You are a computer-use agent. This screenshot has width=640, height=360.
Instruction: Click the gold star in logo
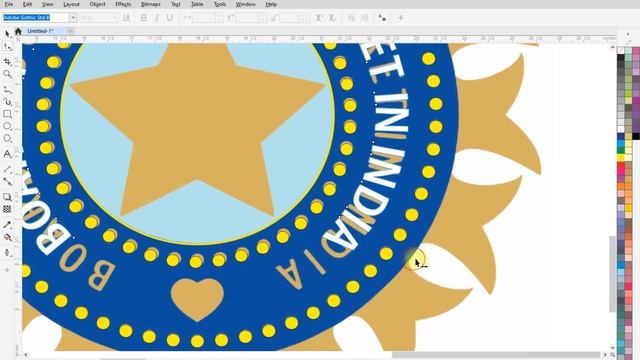click(198, 135)
